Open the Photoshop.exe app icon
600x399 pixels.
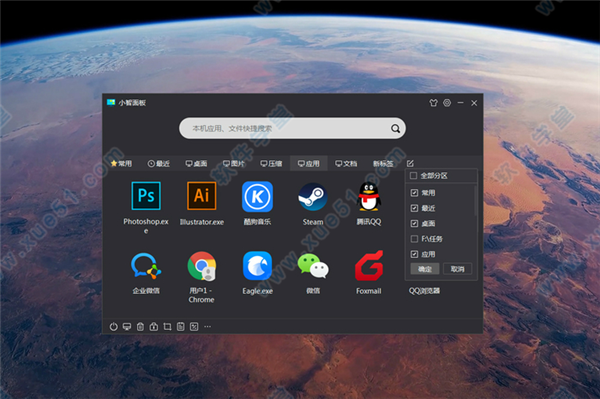[x=146, y=196]
